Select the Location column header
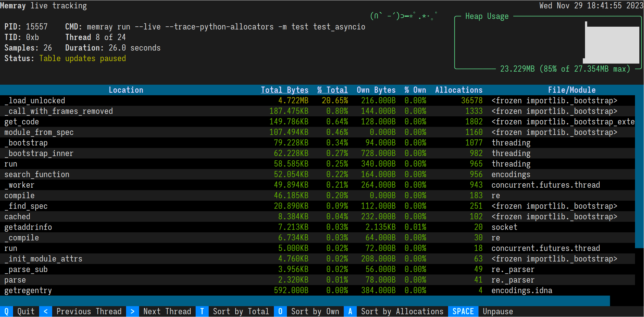Image resolution: width=644 pixels, height=317 pixels. click(x=126, y=90)
